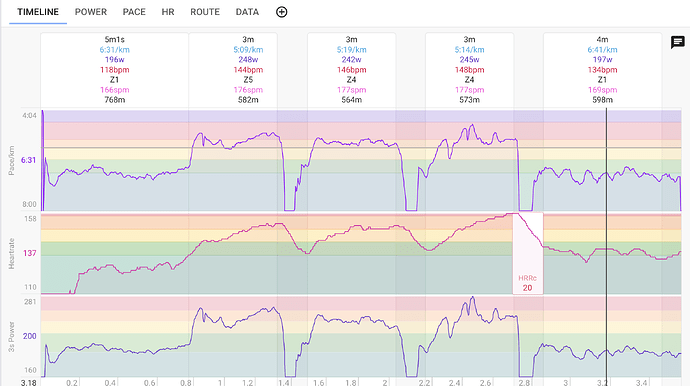Screen dimensions: 690x386
Task: Switch to the POWER tab
Action: pos(91,12)
